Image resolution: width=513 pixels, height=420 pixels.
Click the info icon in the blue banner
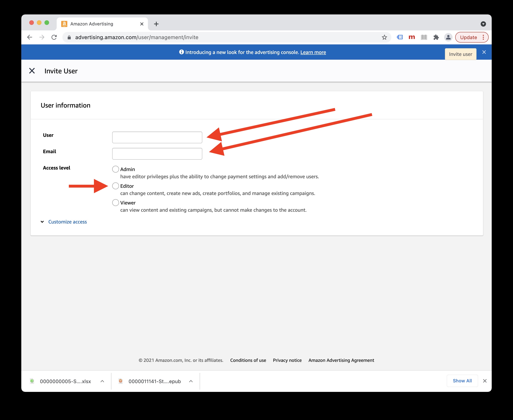(181, 52)
